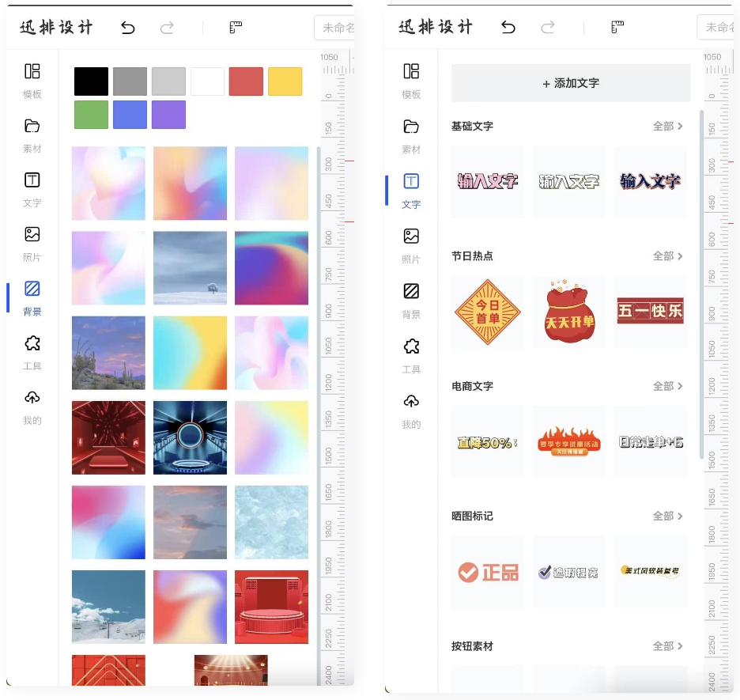Select the 正品 checkmark label thumbnail
Image resolution: width=740 pixels, height=700 pixels.
(488, 572)
